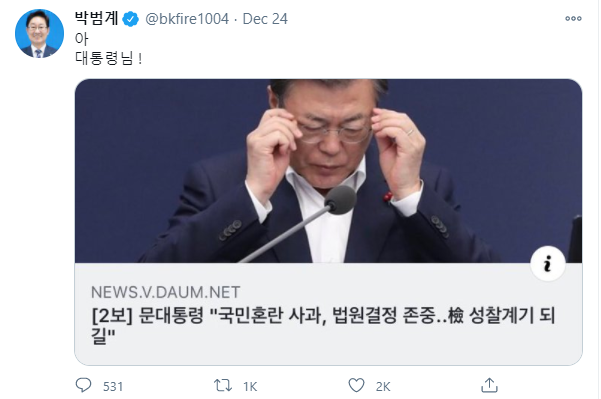Open the profile avatar picture

(x=39, y=34)
